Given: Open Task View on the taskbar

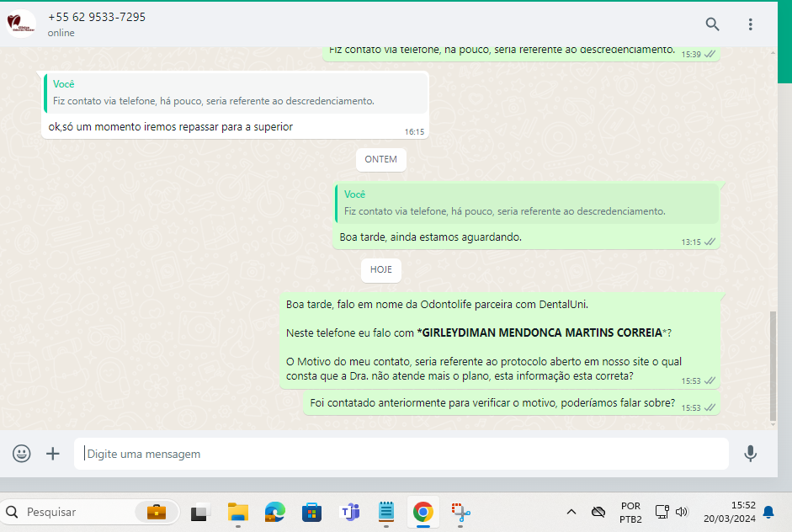Looking at the screenshot, I should 200,513.
